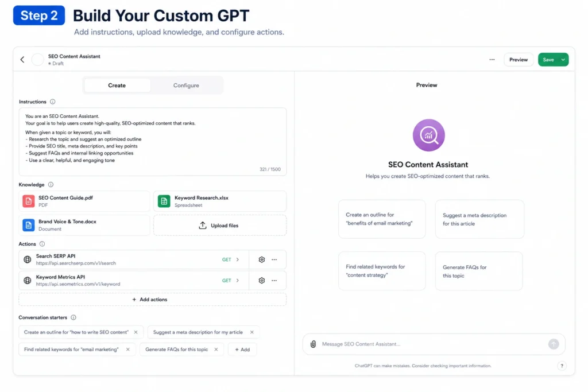The width and height of the screenshot is (588, 392).
Task: Show info icon next to Knowledge
Action: [51, 184]
